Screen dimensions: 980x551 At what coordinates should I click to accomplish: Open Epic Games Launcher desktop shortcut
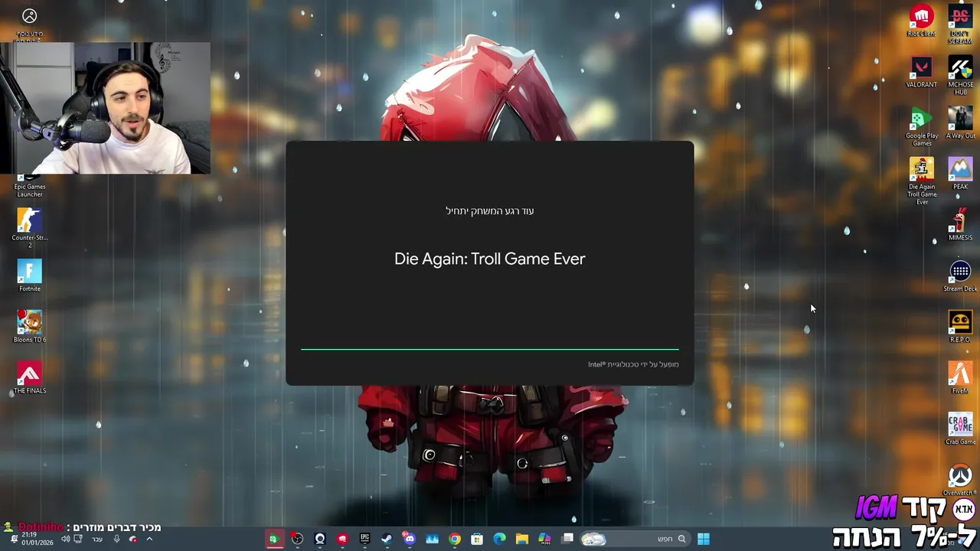tap(30, 185)
